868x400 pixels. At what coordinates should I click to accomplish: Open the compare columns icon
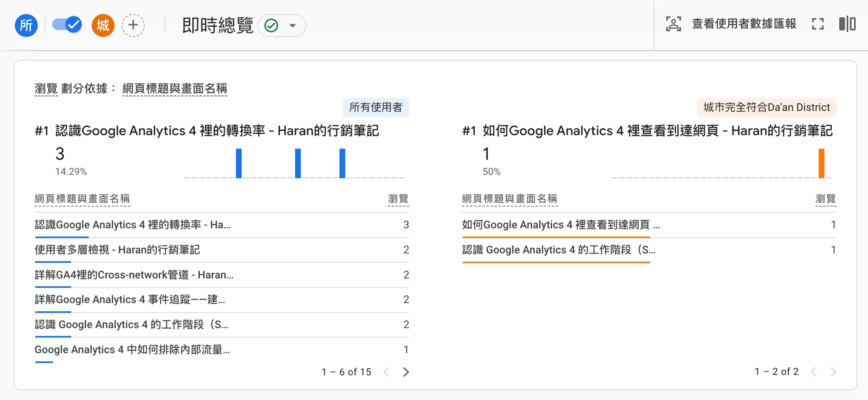(847, 24)
